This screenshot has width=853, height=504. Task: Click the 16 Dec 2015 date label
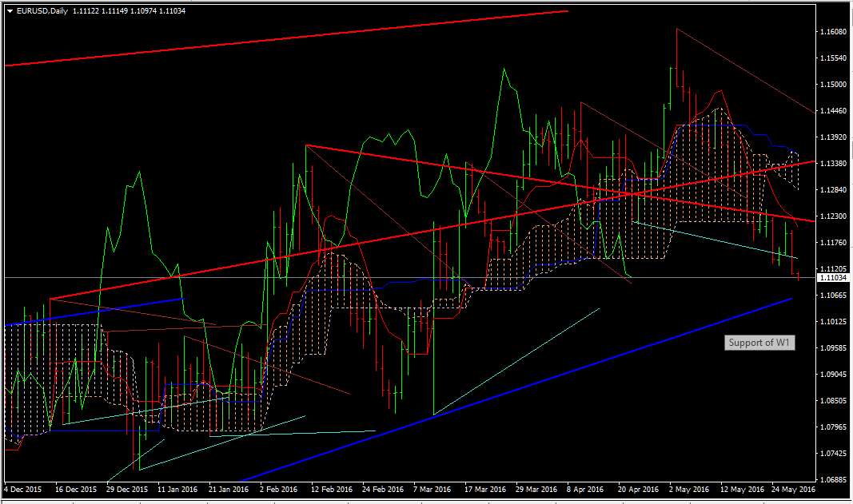click(76, 490)
